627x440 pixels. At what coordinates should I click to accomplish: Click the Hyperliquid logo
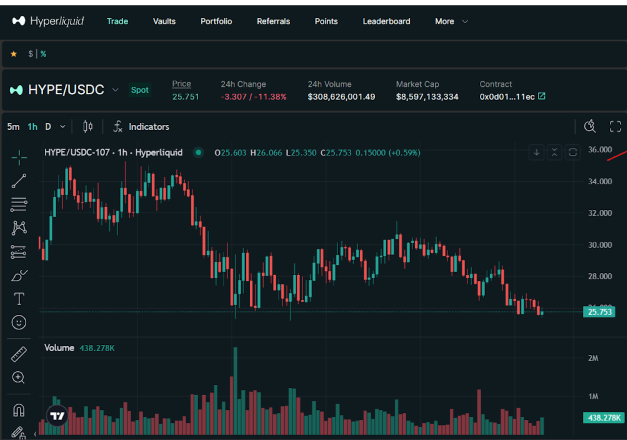(x=48, y=21)
